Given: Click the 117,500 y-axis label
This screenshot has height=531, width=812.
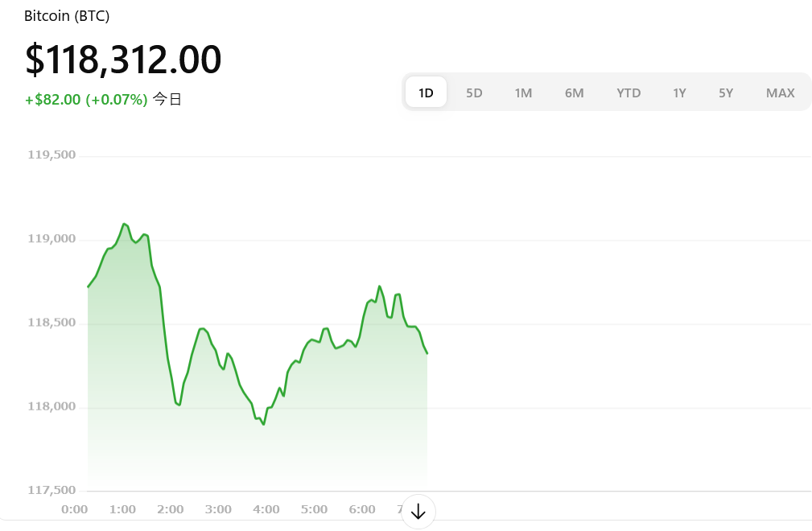Looking at the screenshot, I should 52,490.
